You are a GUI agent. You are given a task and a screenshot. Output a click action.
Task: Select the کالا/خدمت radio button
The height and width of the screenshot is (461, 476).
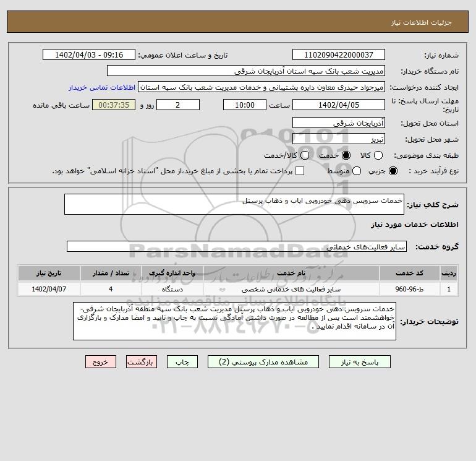[305, 155]
